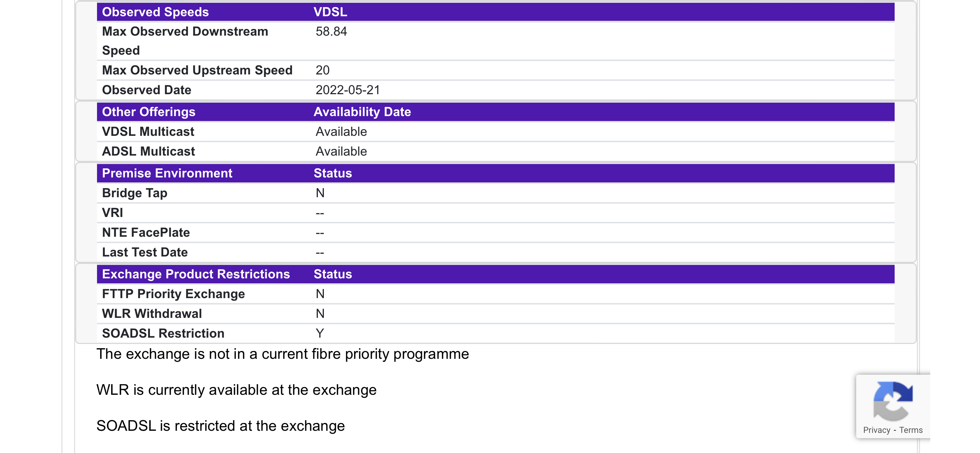Click ADSL Multicast Available status

pos(341,151)
